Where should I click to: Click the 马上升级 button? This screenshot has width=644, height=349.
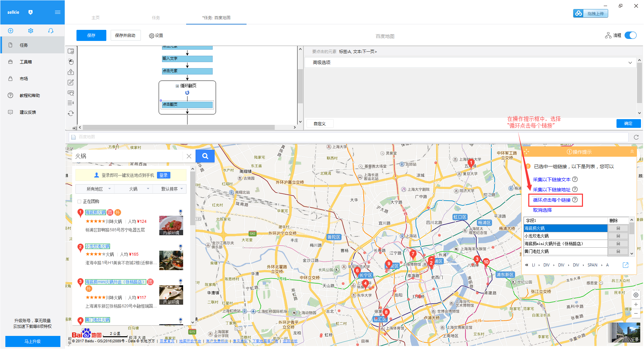click(x=33, y=341)
